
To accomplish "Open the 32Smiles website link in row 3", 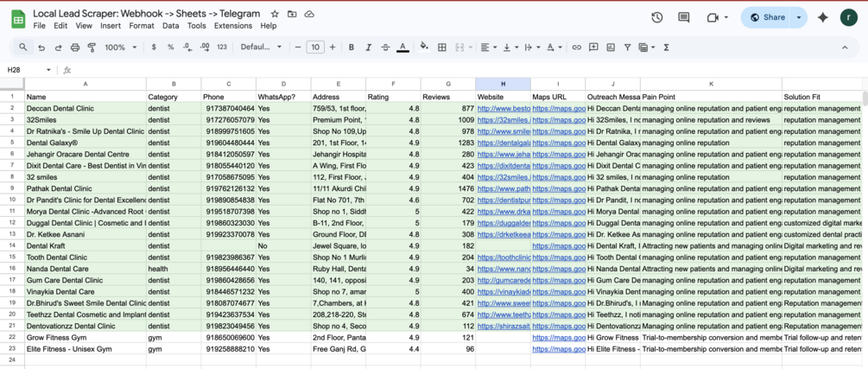I will [x=504, y=119].
